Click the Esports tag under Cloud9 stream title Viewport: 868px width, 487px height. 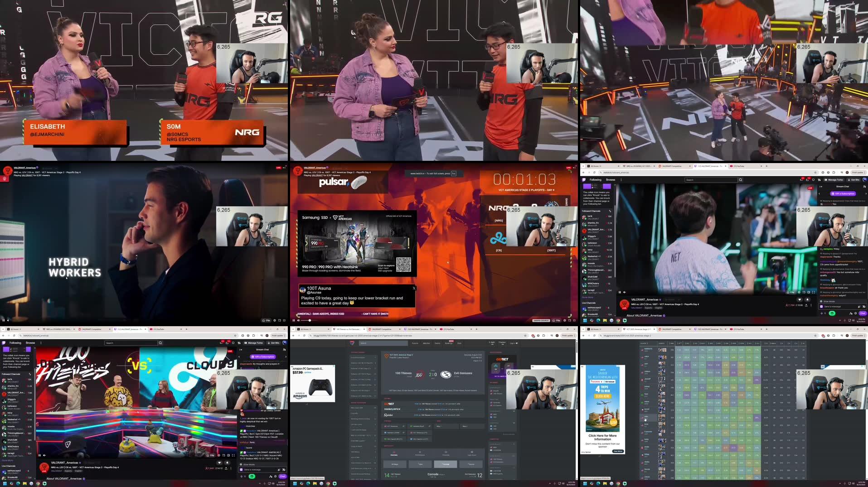tap(68, 471)
